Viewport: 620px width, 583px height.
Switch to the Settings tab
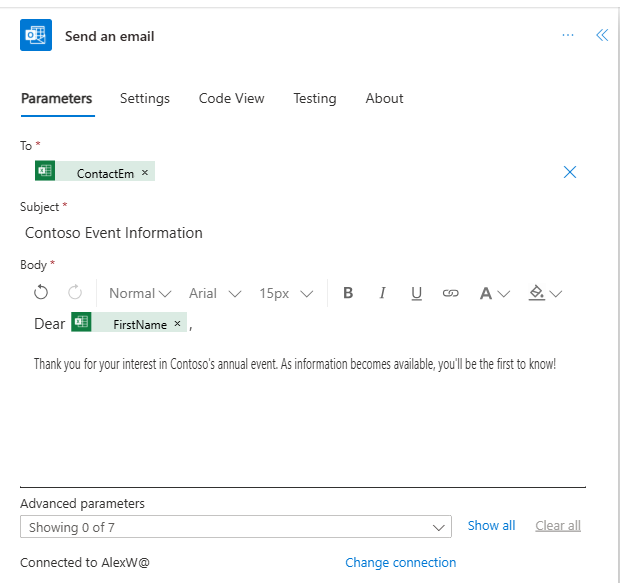(145, 98)
